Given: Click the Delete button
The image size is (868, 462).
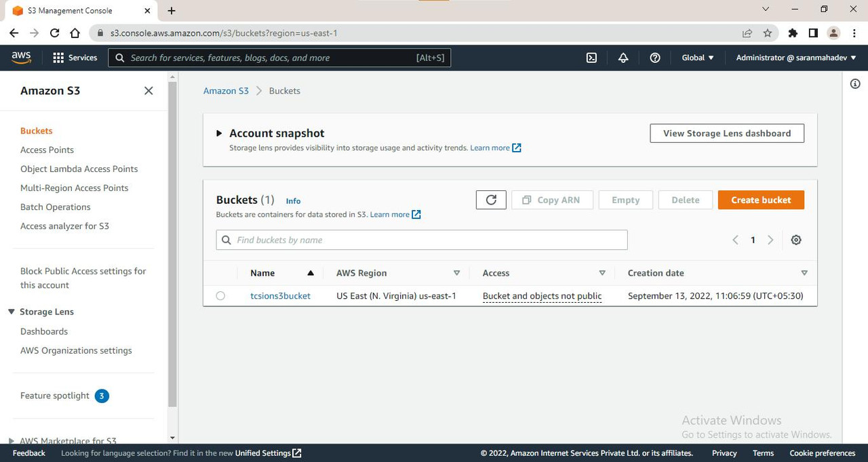Looking at the screenshot, I should point(686,200).
